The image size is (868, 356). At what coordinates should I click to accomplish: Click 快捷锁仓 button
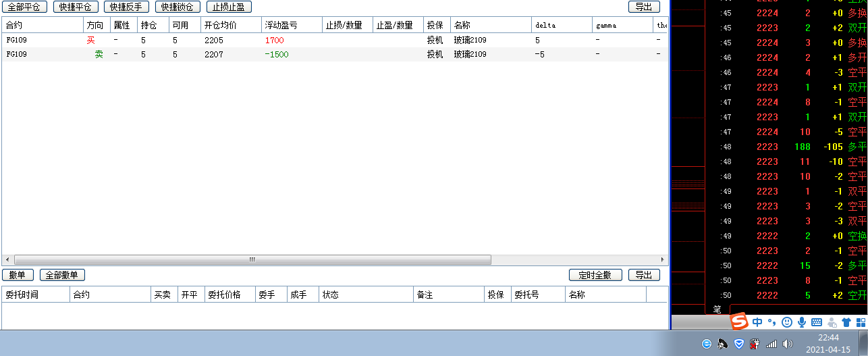tap(178, 7)
